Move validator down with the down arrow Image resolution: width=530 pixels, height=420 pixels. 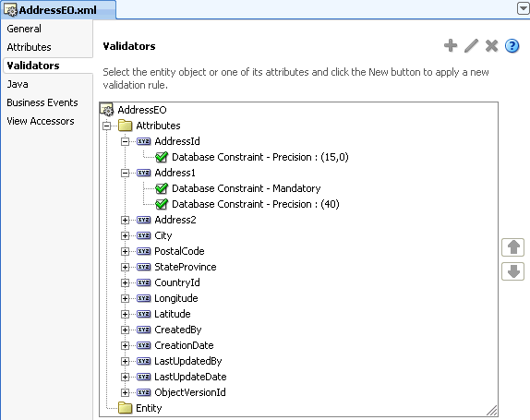(513, 271)
